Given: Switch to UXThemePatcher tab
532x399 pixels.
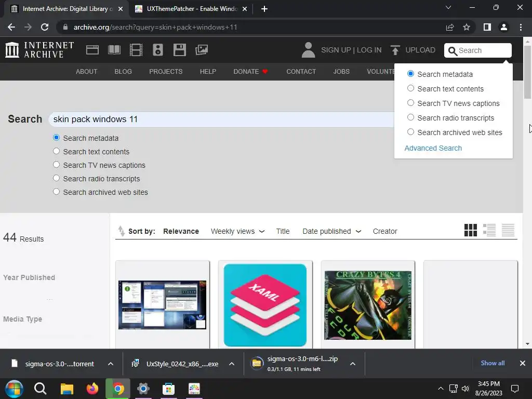Looking at the screenshot, I should tap(192, 9).
